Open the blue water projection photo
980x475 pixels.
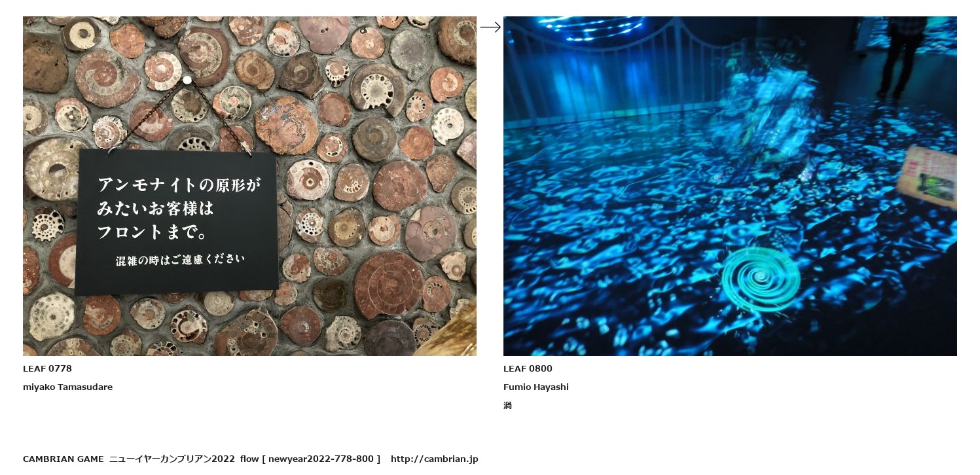pos(730,186)
